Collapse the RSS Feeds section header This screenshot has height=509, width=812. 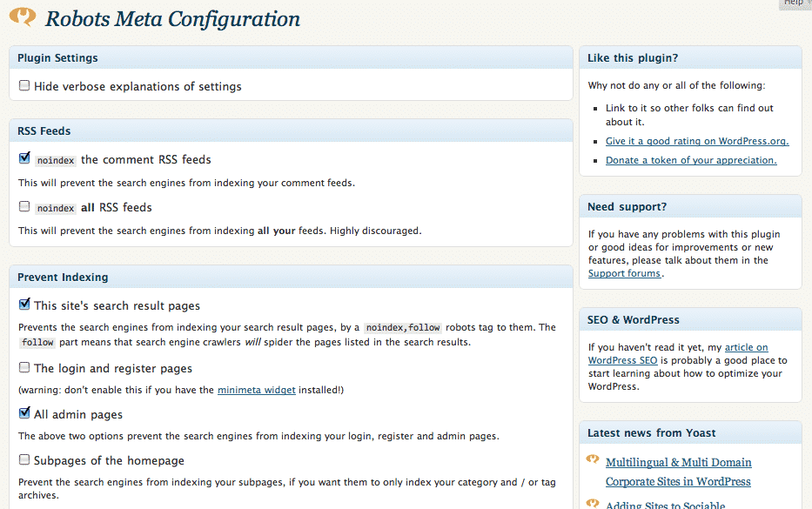click(291, 131)
